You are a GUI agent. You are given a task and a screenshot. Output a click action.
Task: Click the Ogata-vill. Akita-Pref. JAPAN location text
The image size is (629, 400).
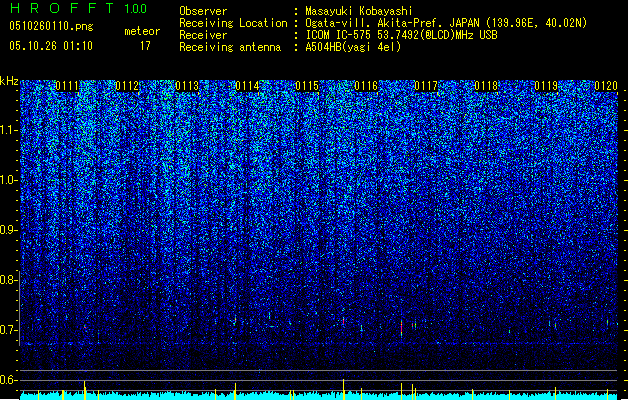click(446, 23)
